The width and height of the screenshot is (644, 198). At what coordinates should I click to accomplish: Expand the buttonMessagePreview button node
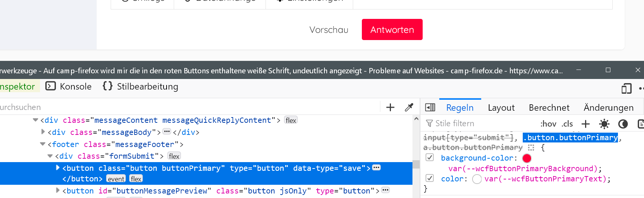point(58,190)
